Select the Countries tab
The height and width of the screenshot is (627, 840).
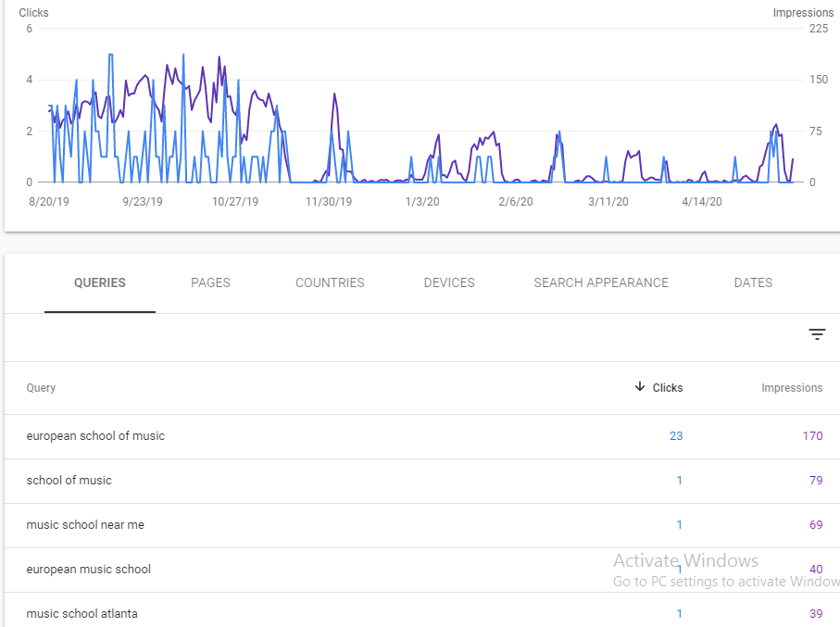coord(330,283)
